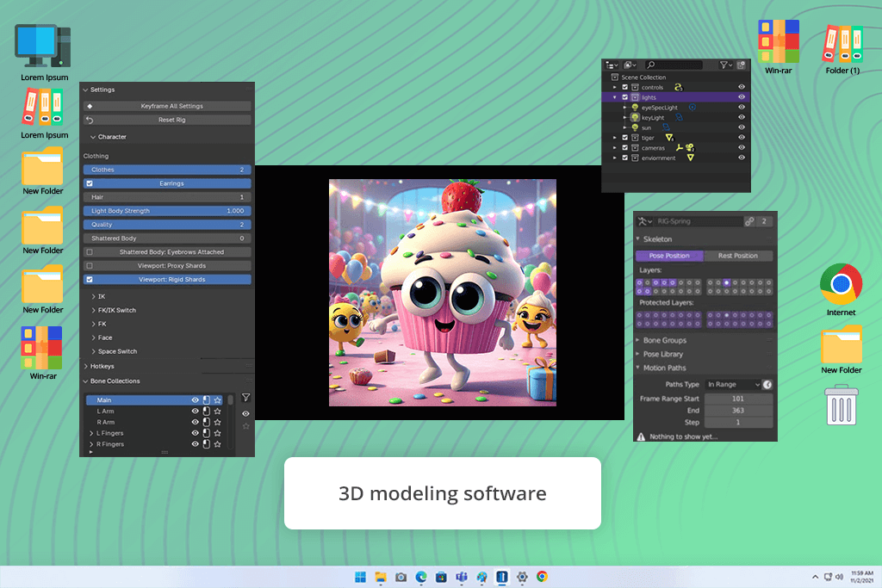Click the eye icon beside collections list
Image resolution: width=882 pixels, height=588 pixels.
245,414
